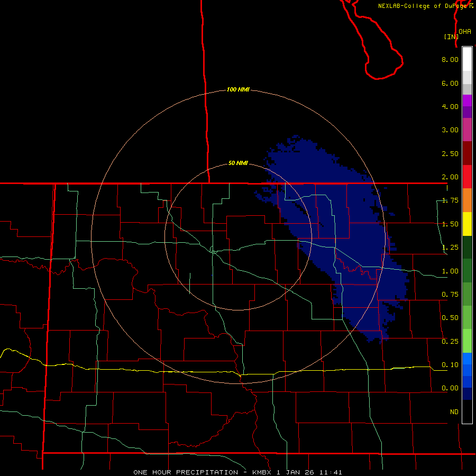The height and width of the screenshot is (476, 476).
Task: Click "ONE HOUR PRECIPITATION" caption text
Action: [x=186, y=472]
